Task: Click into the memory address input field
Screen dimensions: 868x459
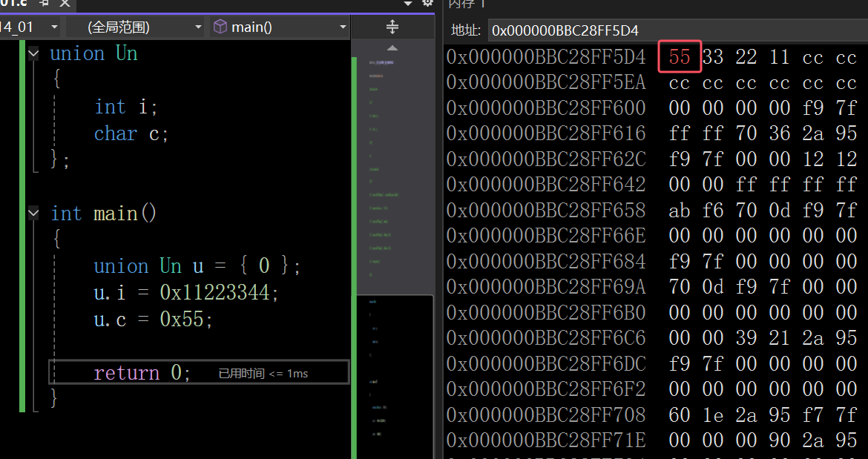Action: [678, 30]
